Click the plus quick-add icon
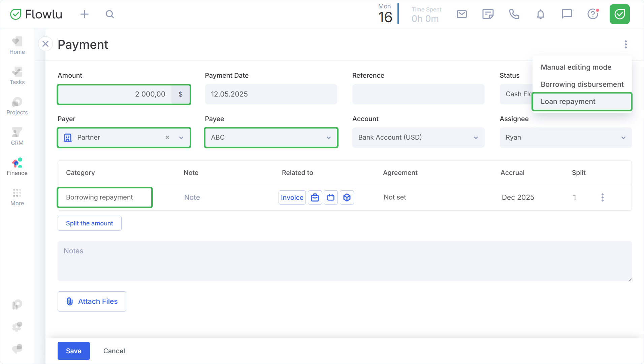Viewport: 644px width, 364px height. (x=85, y=14)
